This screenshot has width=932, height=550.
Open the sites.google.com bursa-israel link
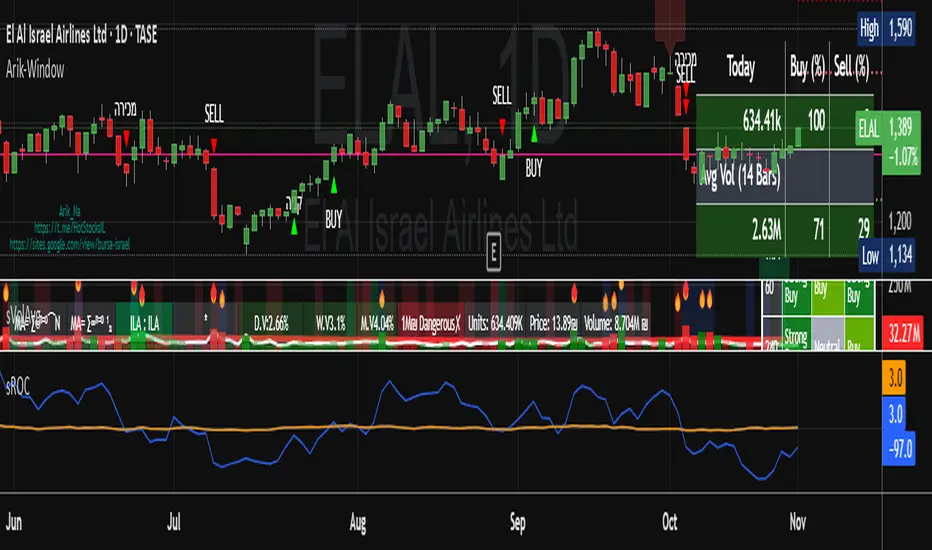70,244
